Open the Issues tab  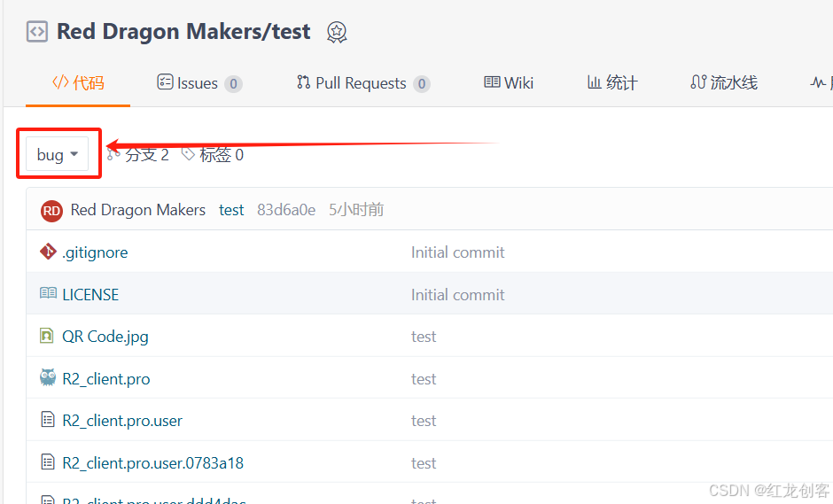199,83
